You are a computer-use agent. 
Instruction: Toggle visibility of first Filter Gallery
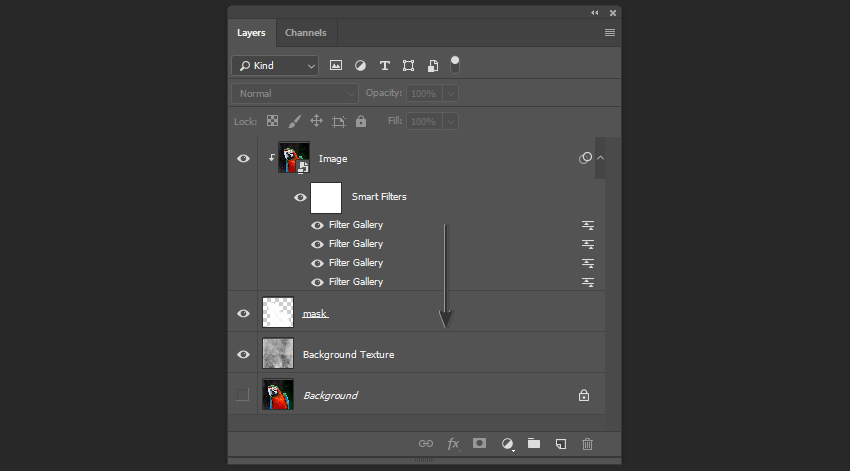click(317, 225)
